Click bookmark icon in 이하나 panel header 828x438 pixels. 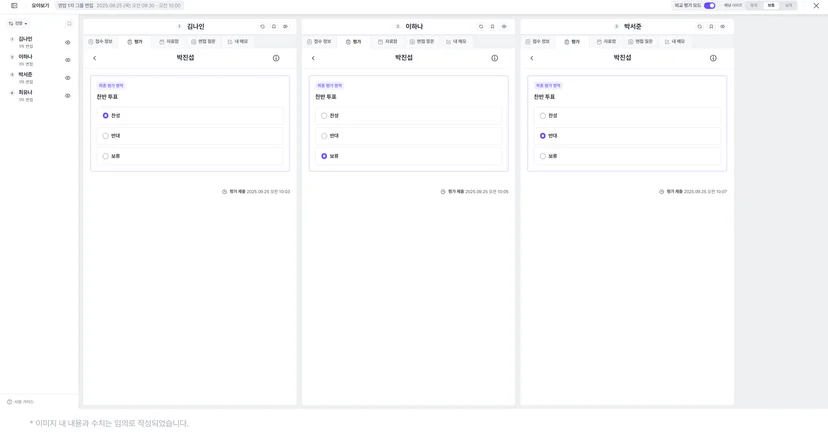493,26
